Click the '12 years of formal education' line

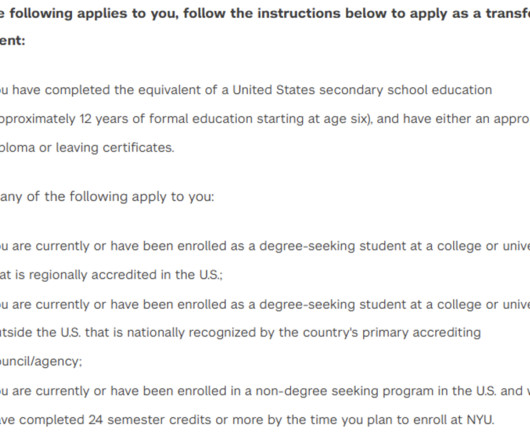pyautogui.click(x=265, y=119)
